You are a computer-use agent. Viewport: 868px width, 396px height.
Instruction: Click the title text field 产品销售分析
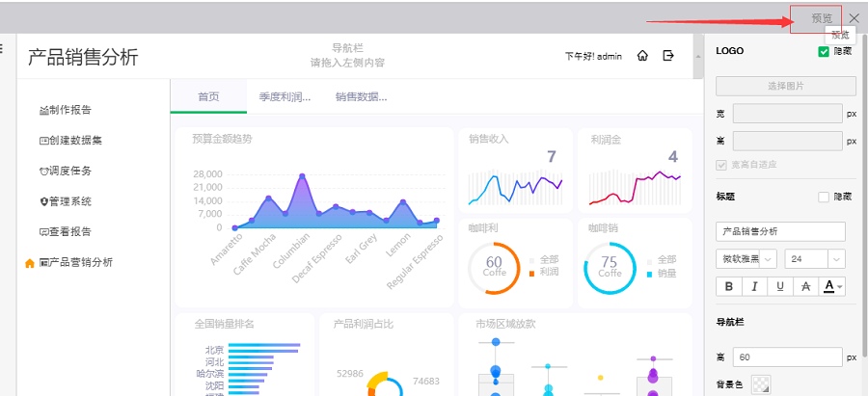(780, 231)
